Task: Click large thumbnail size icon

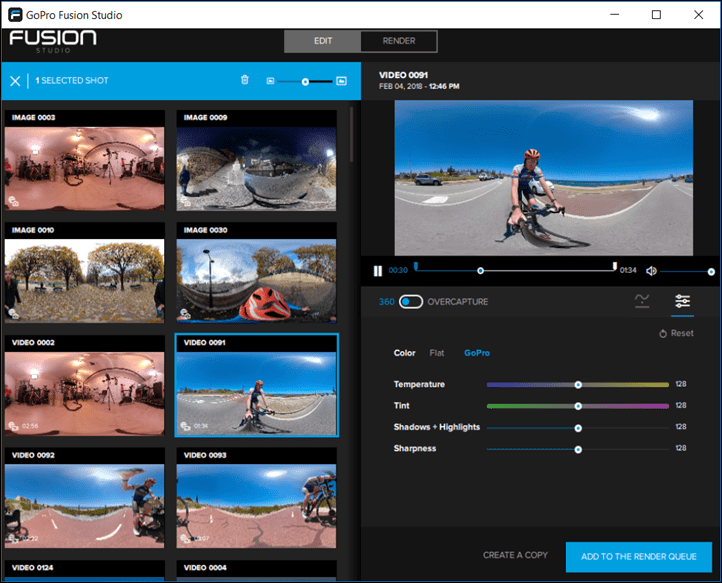Action: pyautogui.click(x=341, y=81)
